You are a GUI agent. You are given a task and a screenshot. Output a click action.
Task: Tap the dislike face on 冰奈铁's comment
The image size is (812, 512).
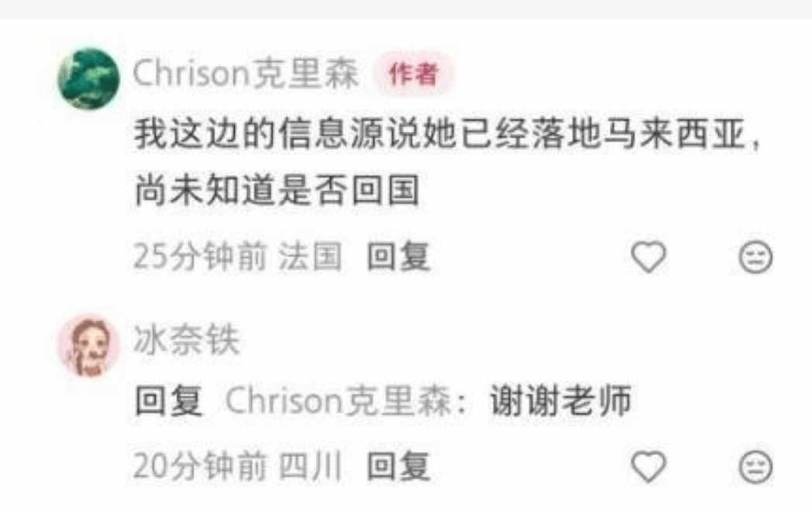tap(755, 466)
